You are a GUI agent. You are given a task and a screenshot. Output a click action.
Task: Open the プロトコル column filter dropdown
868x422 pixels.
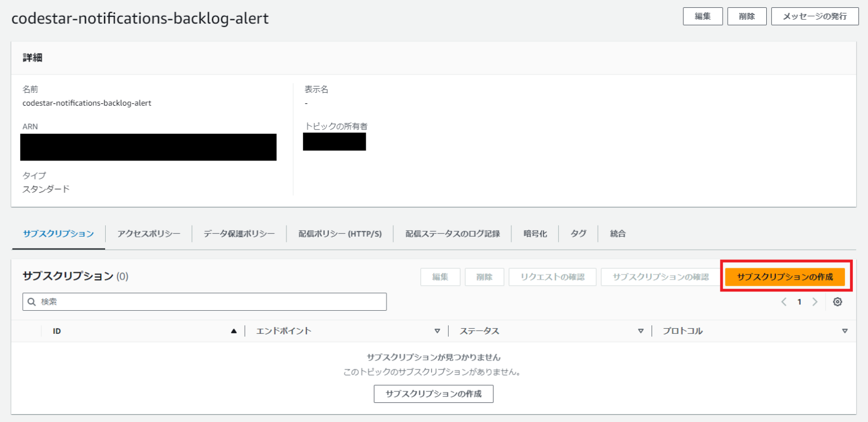(845, 330)
